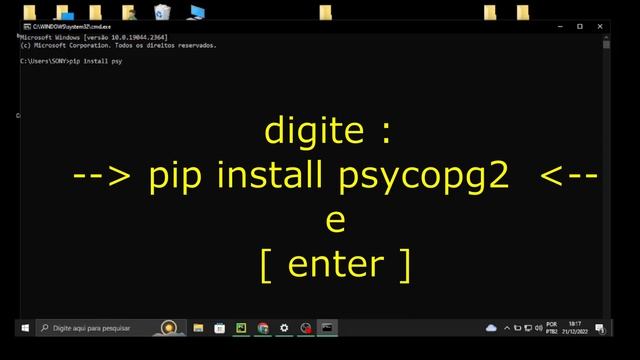Show hidden system tray icons
Image resolution: width=640 pixels, height=360 pixels.
[507, 328]
